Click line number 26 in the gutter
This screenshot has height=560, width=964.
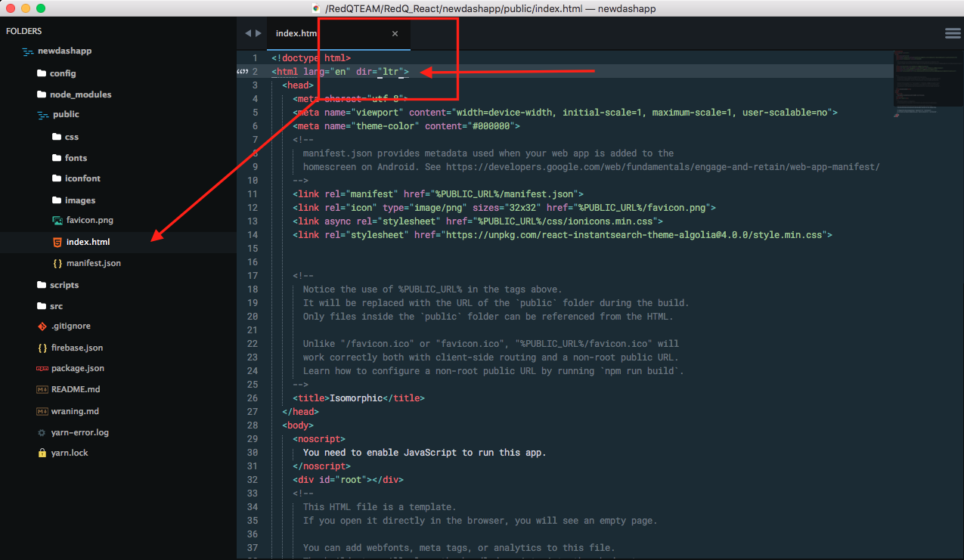[253, 398]
